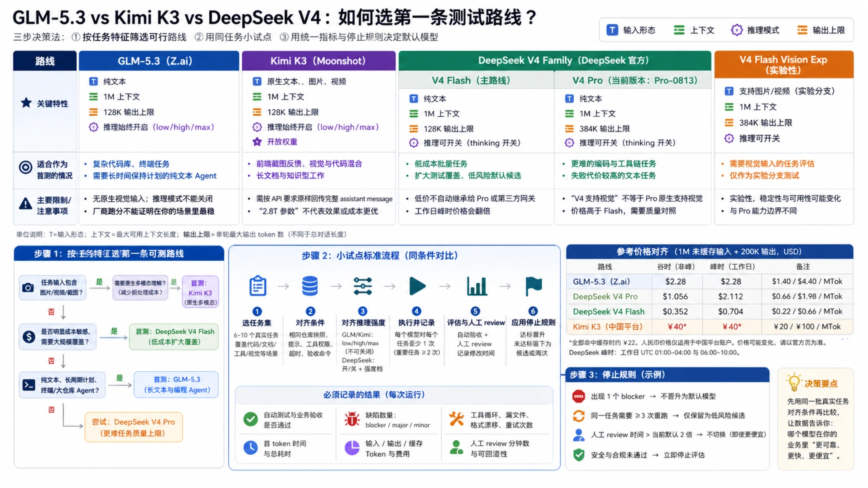The image size is (868, 488).
Task: Click the 输入形态 T icon in the legend
Action: (612, 30)
